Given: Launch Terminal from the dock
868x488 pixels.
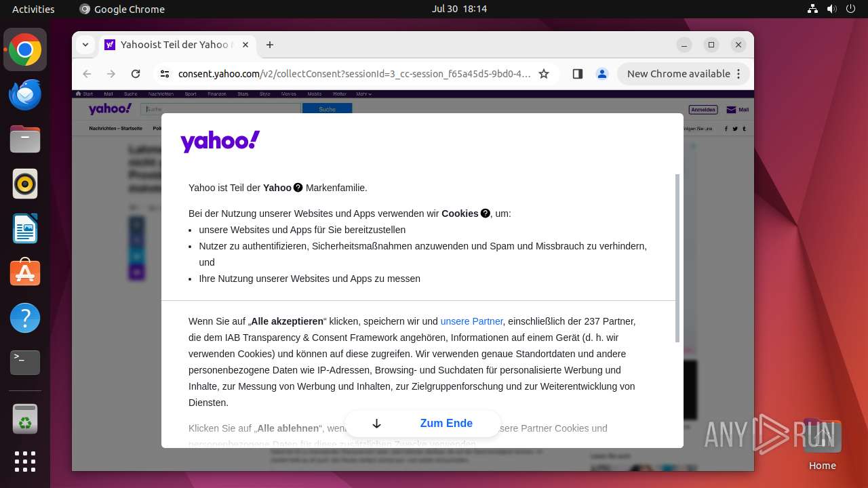Looking at the screenshot, I should (25, 363).
